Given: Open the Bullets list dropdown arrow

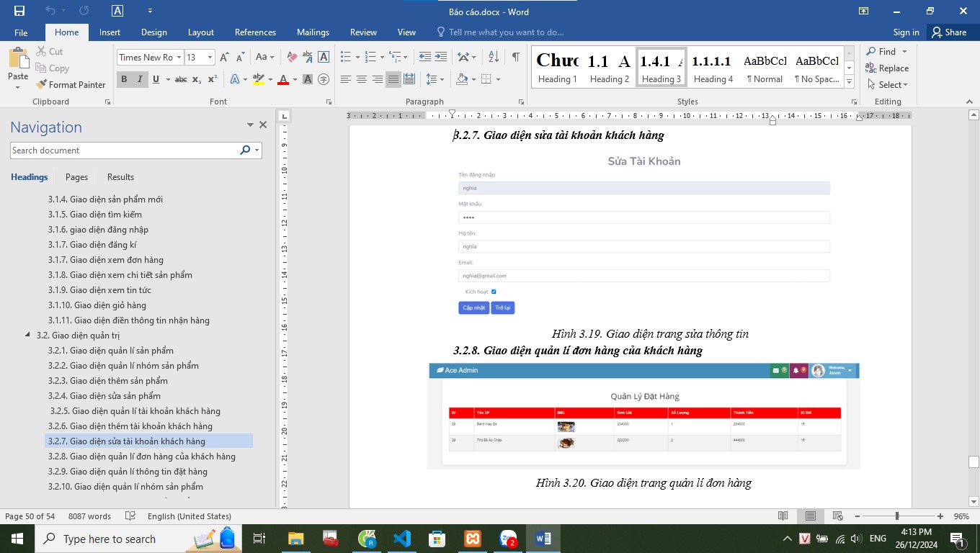Looking at the screenshot, I should pos(357,57).
